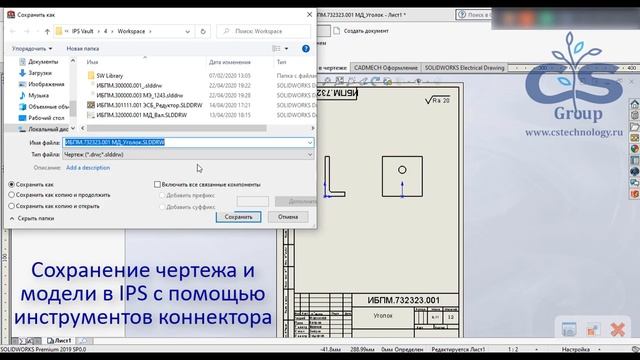Viewport: 640px width, 360px height.
Task: Open Объемные объекты in the navigation pane
Action: pyautogui.click(x=44, y=107)
